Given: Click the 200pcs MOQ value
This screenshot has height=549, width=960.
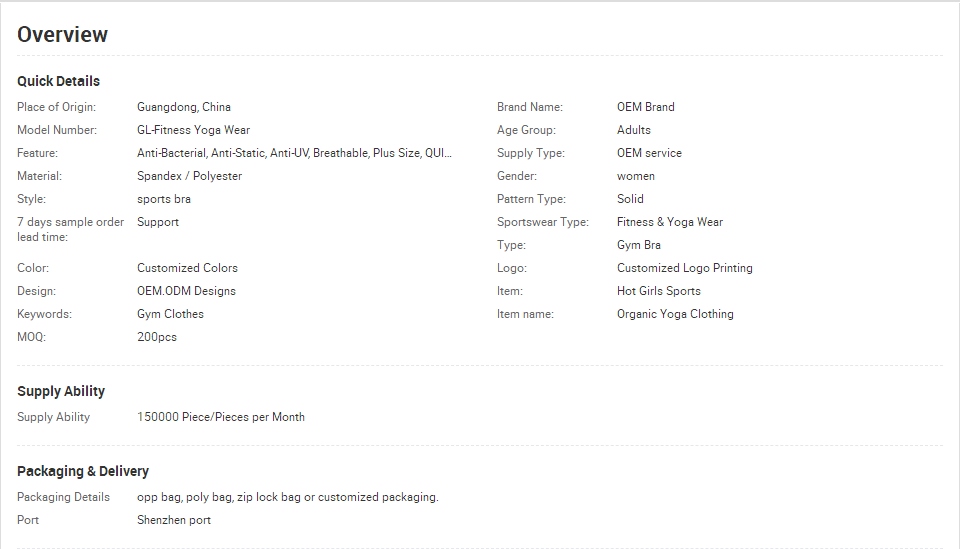Looking at the screenshot, I should coord(157,337).
